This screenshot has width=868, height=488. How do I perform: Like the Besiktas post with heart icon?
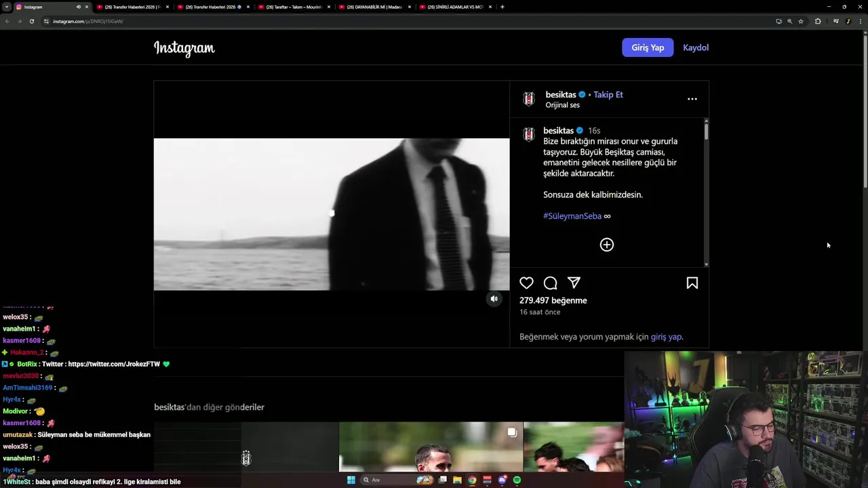[526, 283]
